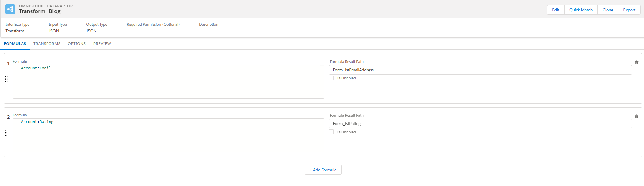Screen dimensions: 644x186
Task: Click drag handle for formula 1
Action: click(x=6, y=79)
